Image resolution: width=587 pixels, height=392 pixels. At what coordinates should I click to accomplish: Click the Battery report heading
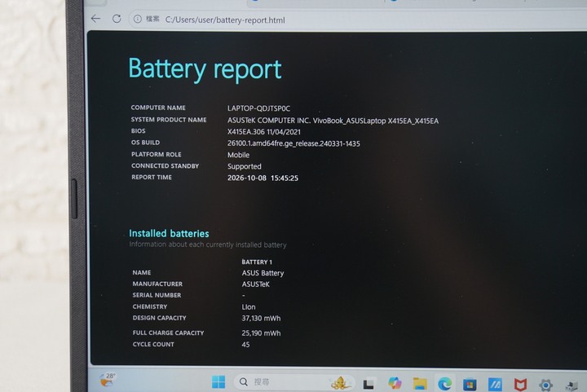click(205, 69)
